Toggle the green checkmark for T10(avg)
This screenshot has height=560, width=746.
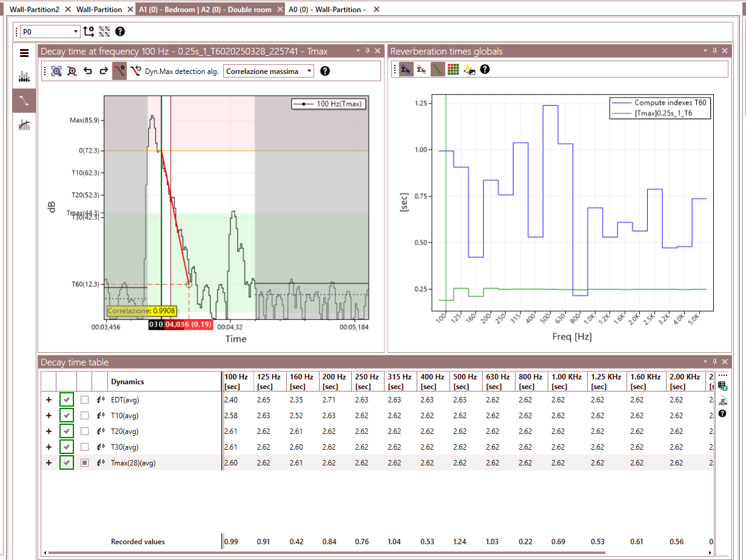[67, 415]
